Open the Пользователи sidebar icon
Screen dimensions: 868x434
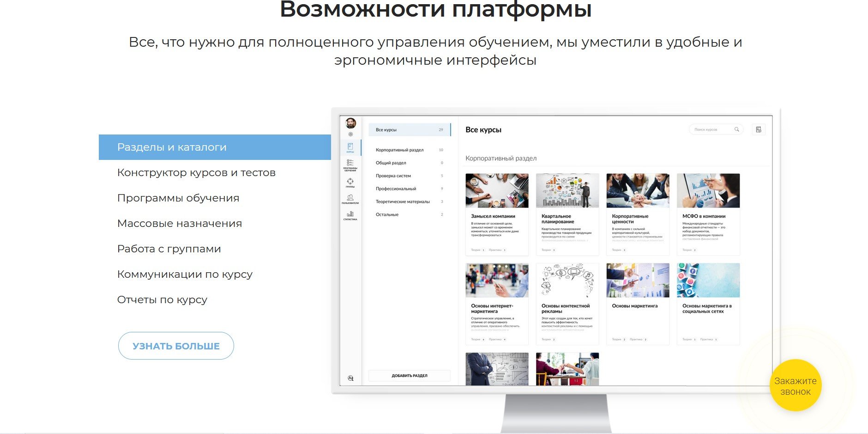pyautogui.click(x=350, y=199)
